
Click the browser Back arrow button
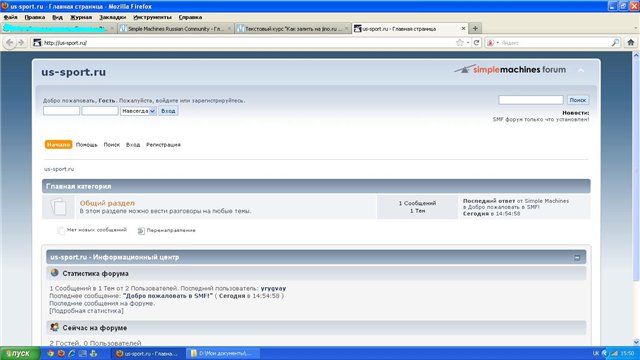pyautogui.click(x=9, y=42)
